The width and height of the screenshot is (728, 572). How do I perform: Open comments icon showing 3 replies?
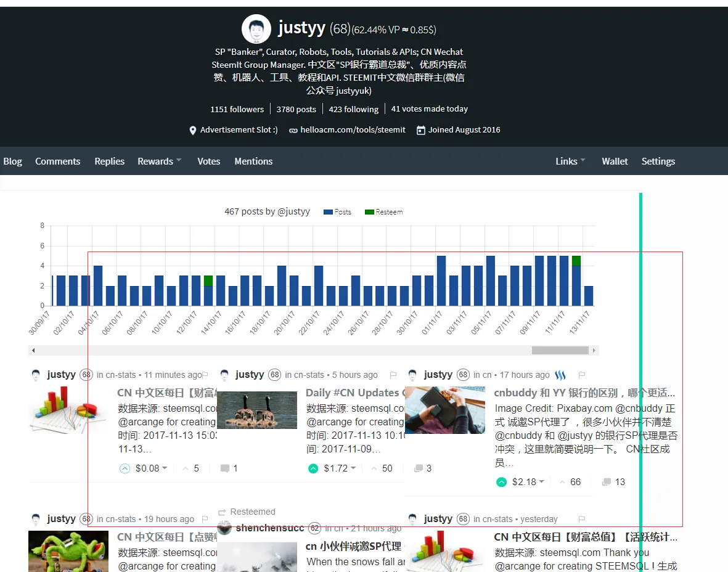click(419, 468)
